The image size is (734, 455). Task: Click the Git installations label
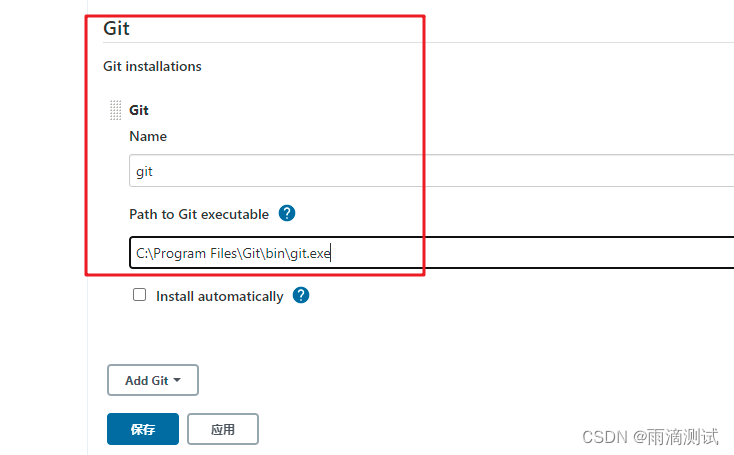click(x=152, y=66)
